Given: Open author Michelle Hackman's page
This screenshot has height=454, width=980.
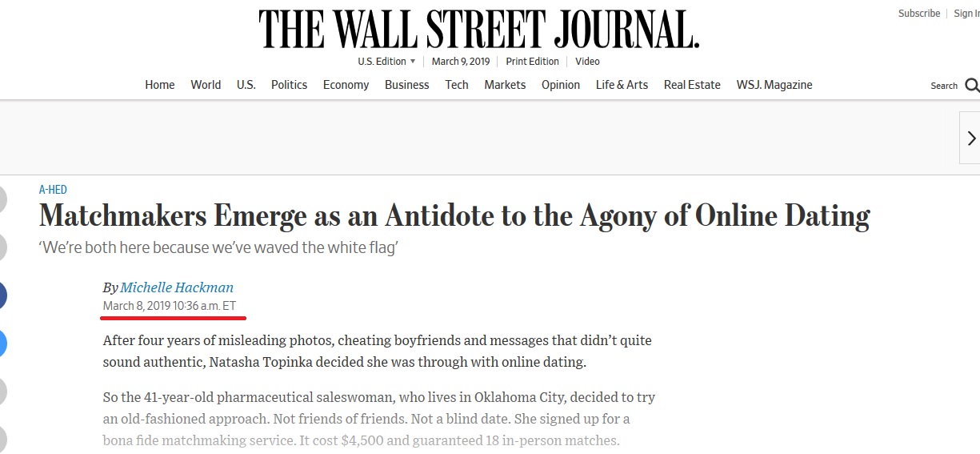Looking at the screenshot, I should click(177, 287).
